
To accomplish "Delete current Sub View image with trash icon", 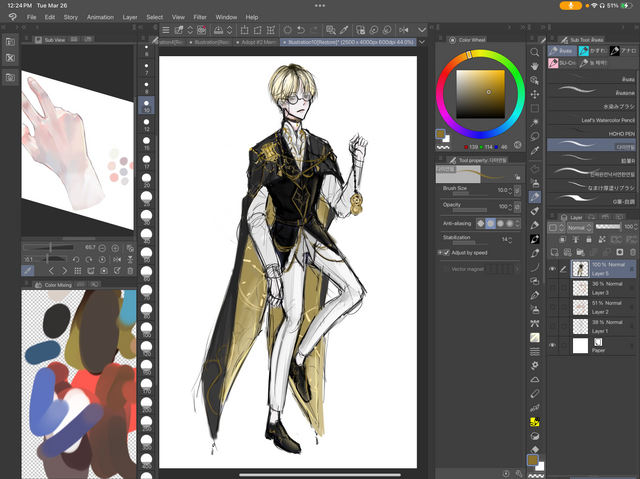I will [x=130, y=271].
